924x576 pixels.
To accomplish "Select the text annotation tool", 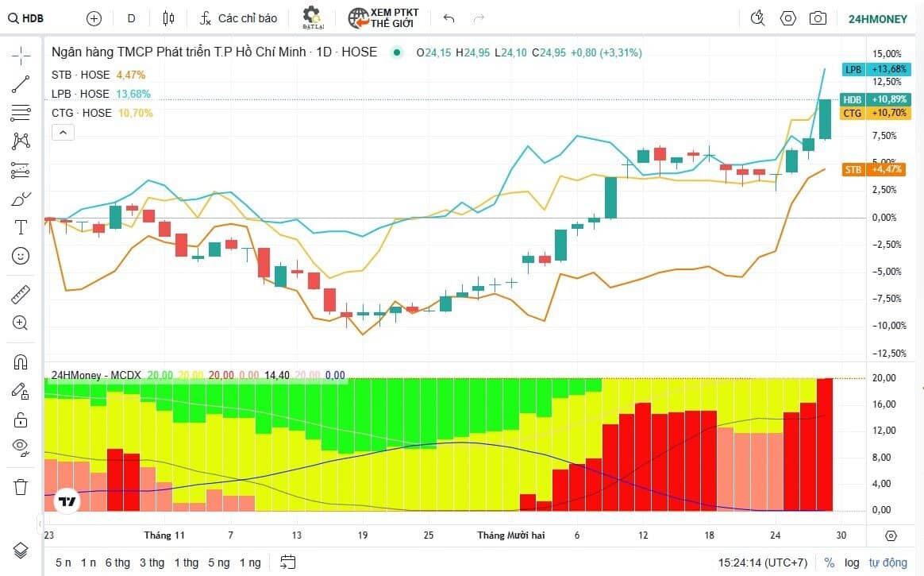I will [21, 227].
